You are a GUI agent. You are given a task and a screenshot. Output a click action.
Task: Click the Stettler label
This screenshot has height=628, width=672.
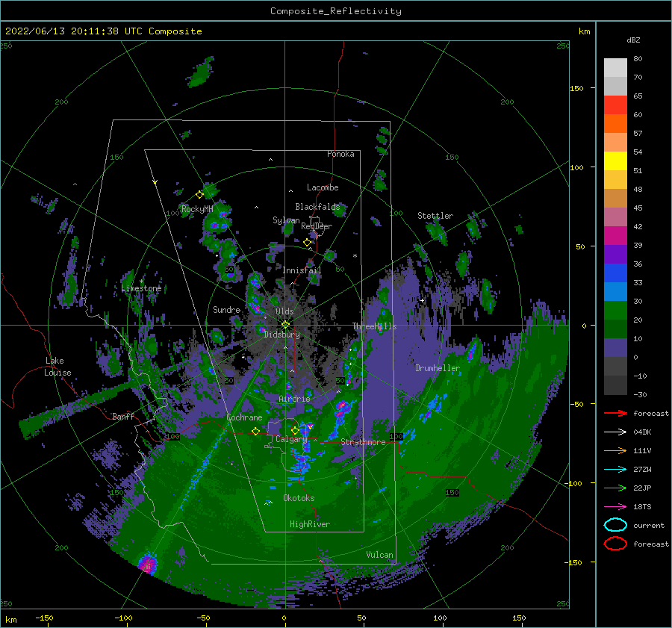pyautogui.click(x=435, y=216)
